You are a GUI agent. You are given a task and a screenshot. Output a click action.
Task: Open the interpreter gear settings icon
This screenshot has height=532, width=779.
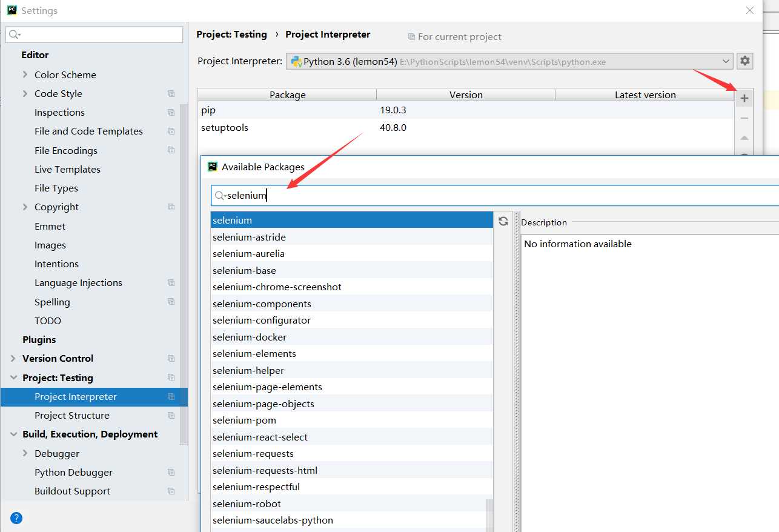(x=745, y=61)
